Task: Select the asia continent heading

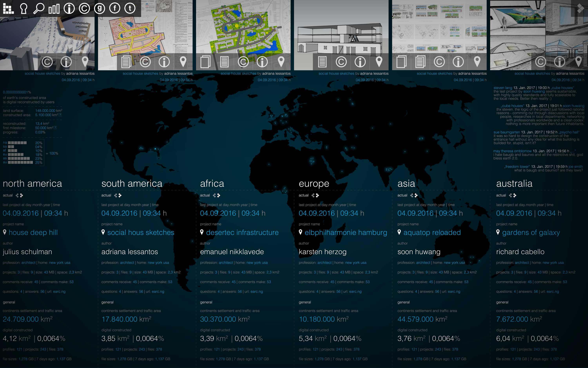Action: [406, 184]
